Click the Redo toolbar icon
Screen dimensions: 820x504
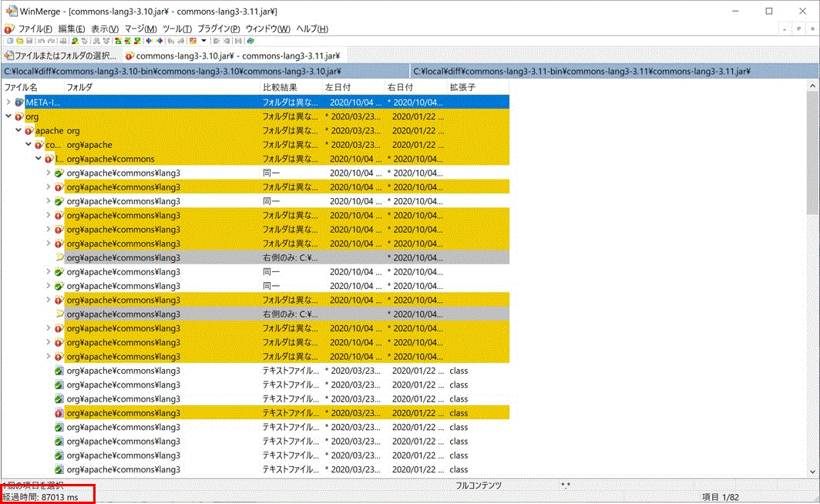(x=51, y=41)
